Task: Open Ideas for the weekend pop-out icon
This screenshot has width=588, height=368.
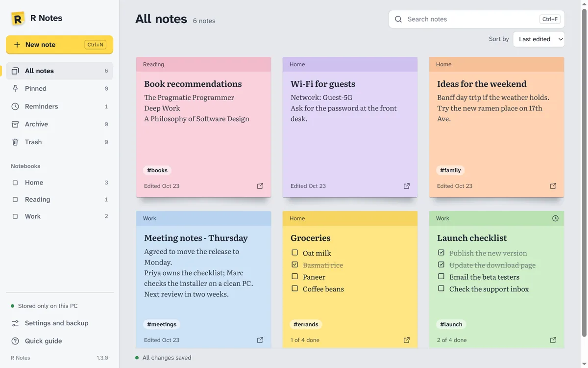Action: [x=553, y=186]
